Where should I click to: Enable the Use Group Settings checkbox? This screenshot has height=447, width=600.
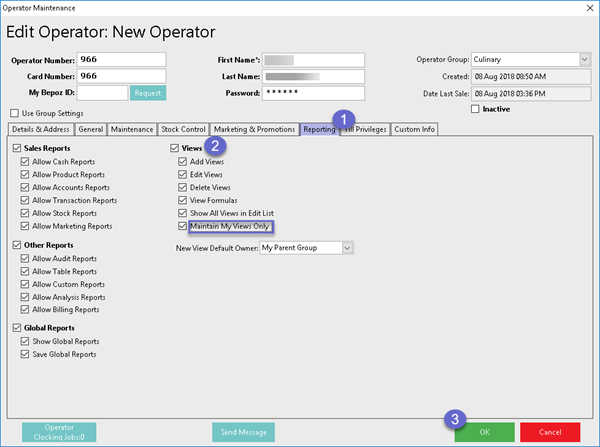point(14,113)
